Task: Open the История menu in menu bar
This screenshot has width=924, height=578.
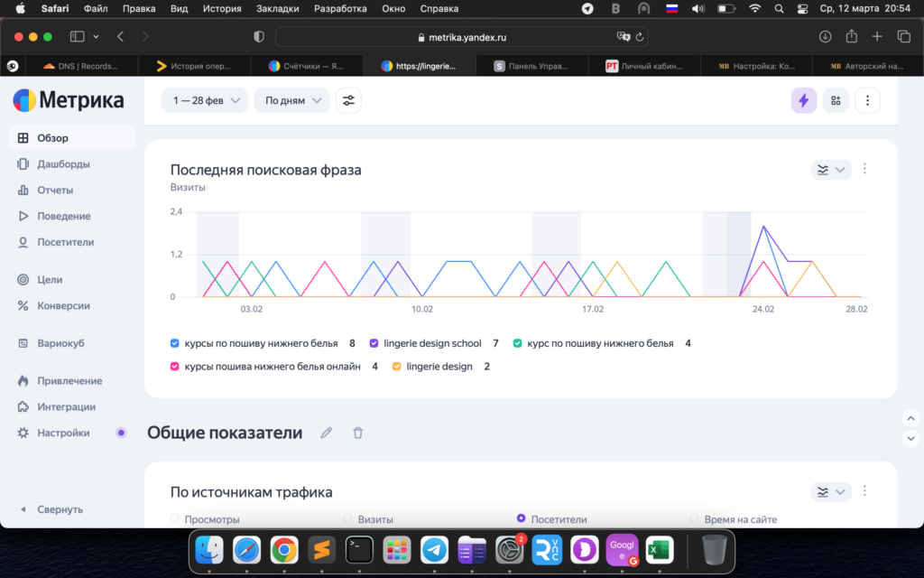Action: pos(222,9)
